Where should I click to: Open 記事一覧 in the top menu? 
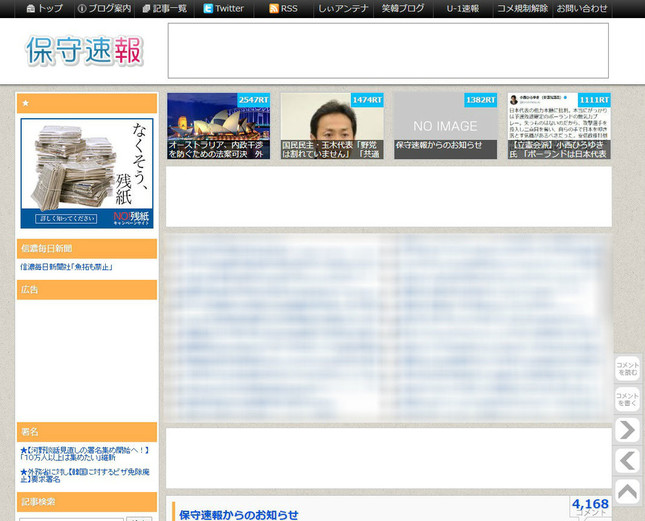[165, 8]
